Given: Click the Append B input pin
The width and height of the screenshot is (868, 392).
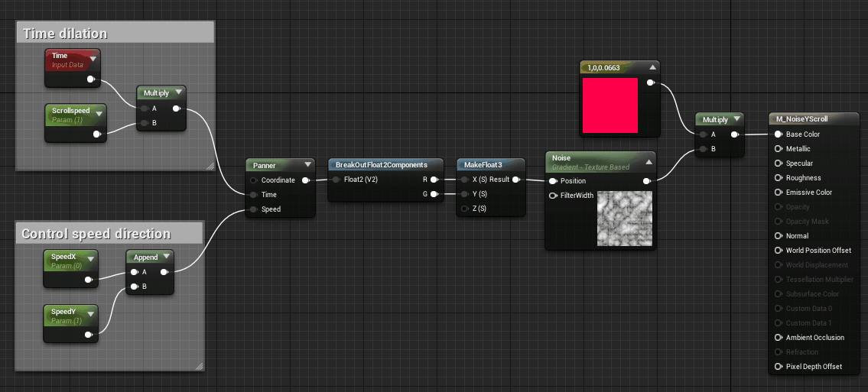Looking at the screenshot, I should 135,287.
